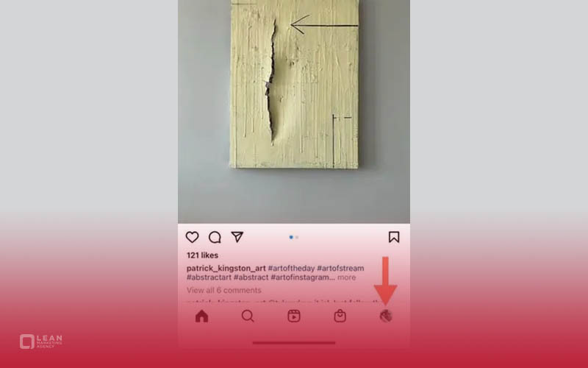This screenshot has width=588, height=368.
Task: Tap the #abstractart hashtag
Action: (209, 277)
